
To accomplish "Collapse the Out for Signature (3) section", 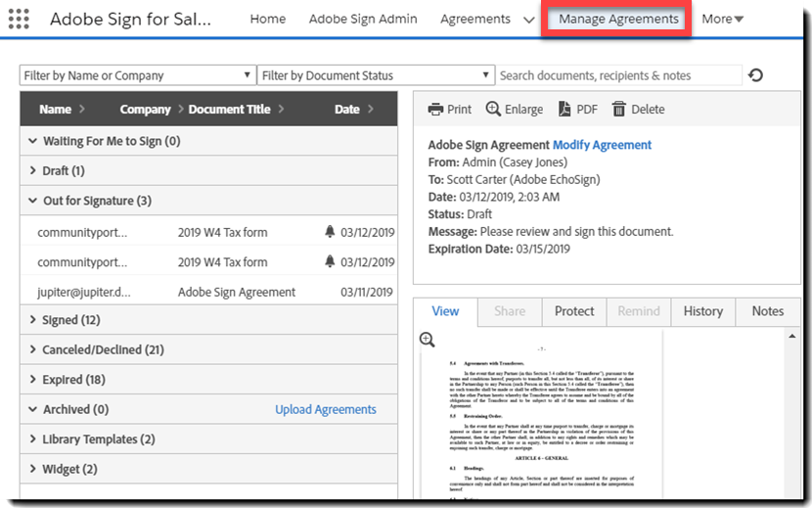I will 32,201.
